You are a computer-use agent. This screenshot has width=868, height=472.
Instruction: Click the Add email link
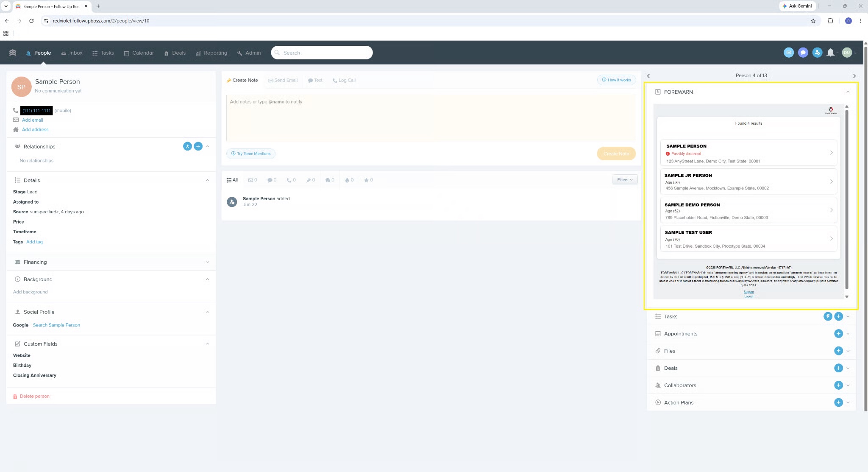click(32, 120)
